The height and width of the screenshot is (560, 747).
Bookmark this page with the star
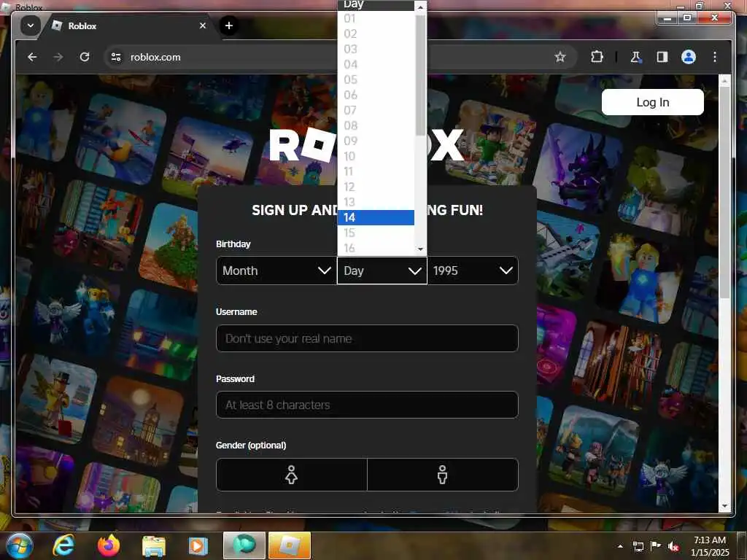[x=560, y=57]
